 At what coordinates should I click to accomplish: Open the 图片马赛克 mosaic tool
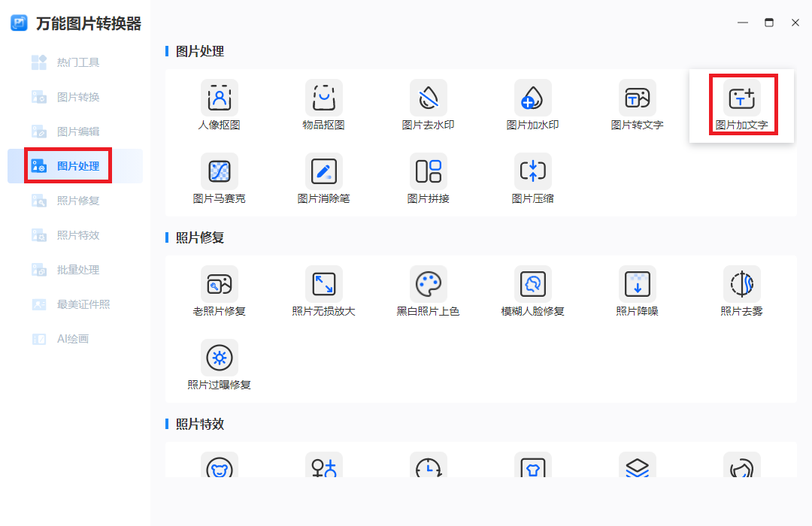[219, 179]
